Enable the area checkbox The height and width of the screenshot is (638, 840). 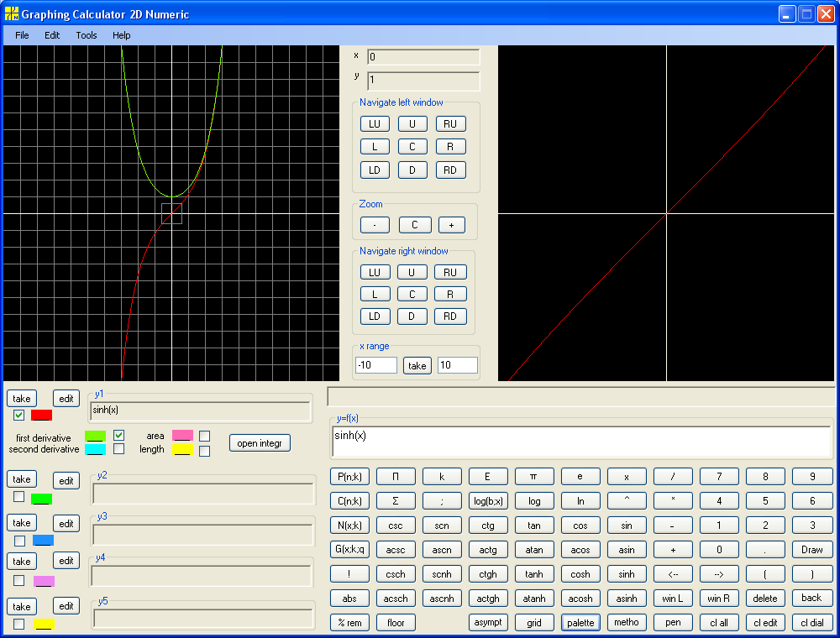pos(204,436)
